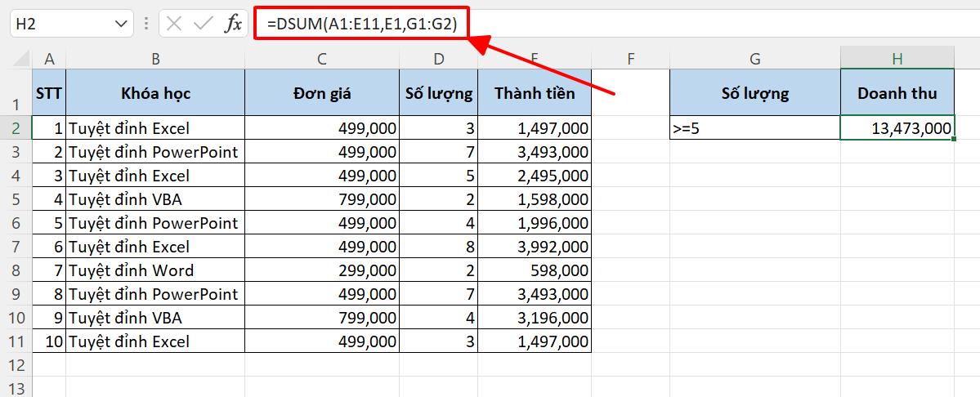Click the Select All corner triangle
980x397 pixels.
coord(21,60)
